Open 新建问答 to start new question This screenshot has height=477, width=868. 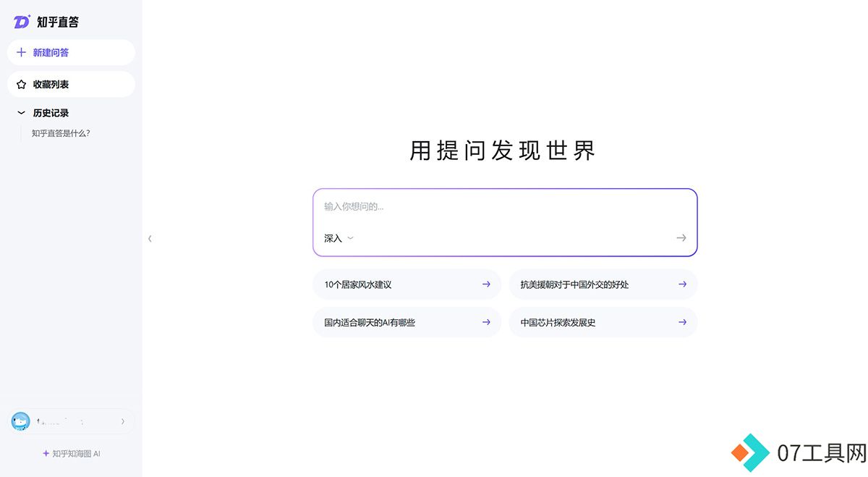click(x=71, y=52)
